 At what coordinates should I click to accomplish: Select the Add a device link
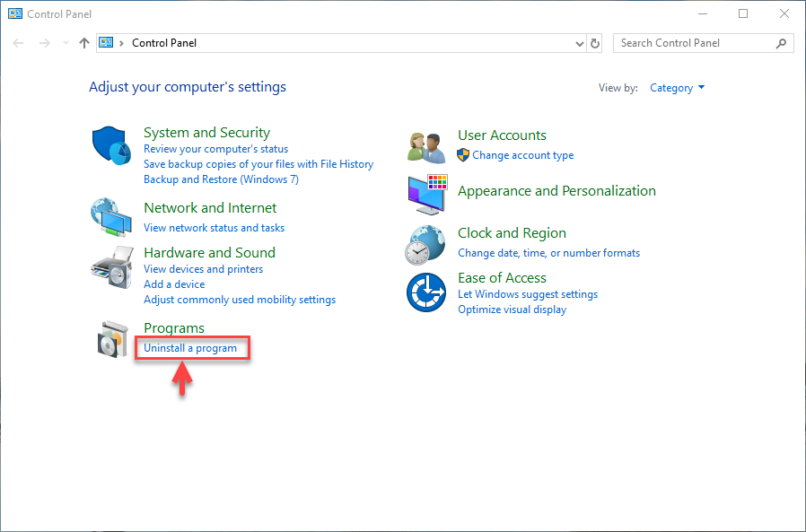point(174,284)
